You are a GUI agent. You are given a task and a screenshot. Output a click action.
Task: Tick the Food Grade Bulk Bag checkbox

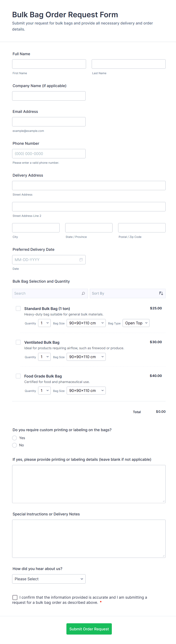pyautogui.click(x=18, y=376)
